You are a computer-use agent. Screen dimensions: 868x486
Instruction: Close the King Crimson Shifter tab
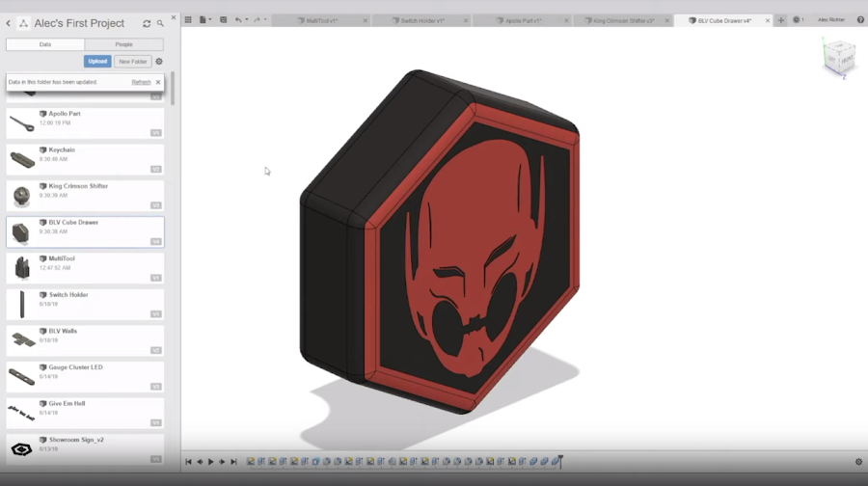[666, 20]
